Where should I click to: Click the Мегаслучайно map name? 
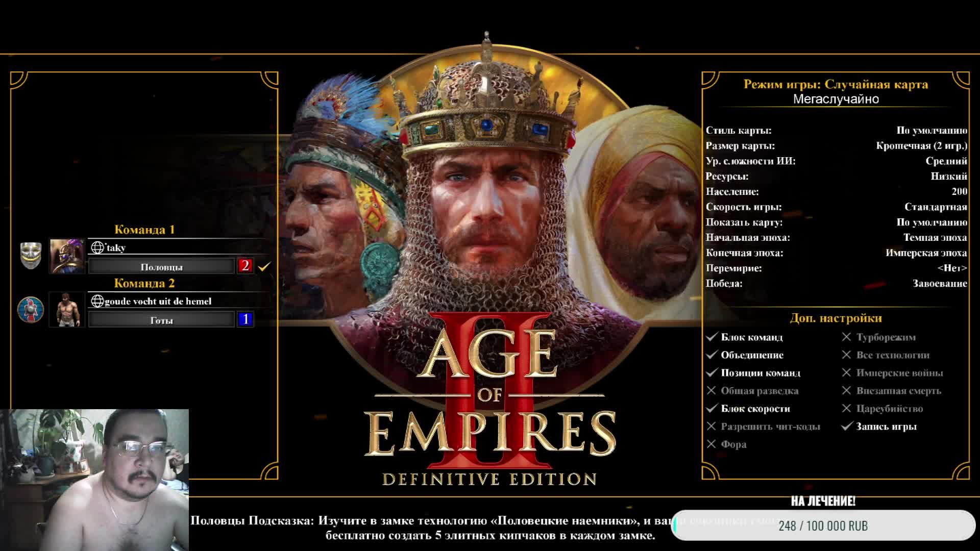pos(836,99)
